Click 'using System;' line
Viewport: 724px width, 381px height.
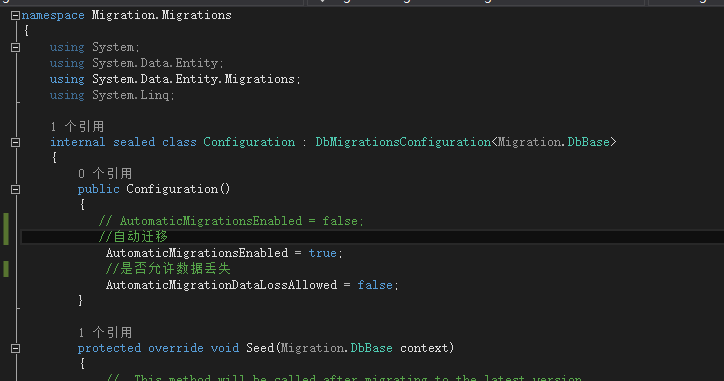[x=95, y=48]
